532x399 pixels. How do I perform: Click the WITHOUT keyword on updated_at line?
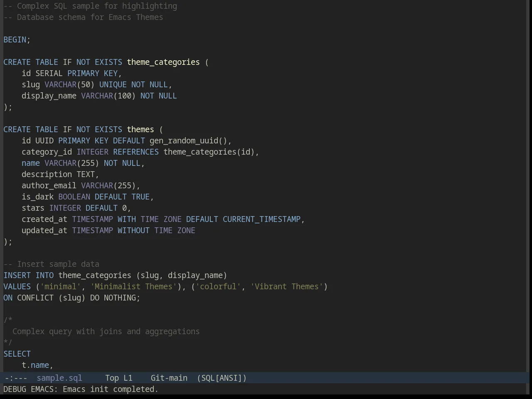pos(133,231)
